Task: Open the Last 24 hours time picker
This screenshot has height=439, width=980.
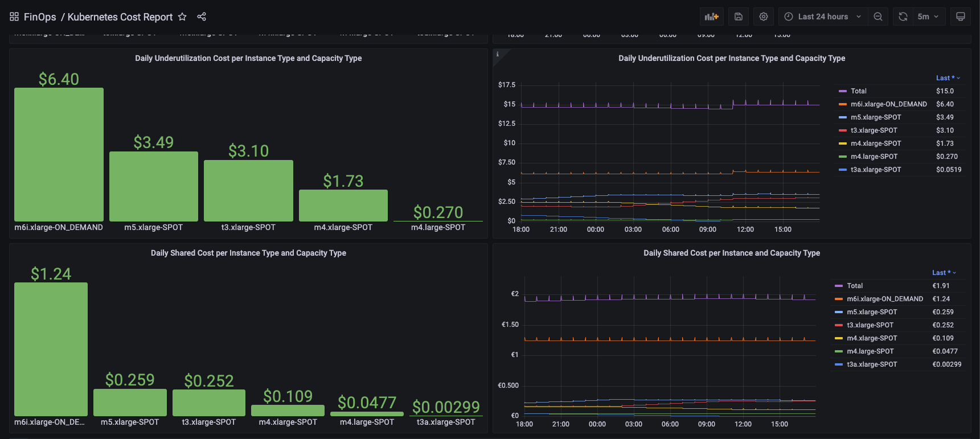Action: [x=823, y=17]
